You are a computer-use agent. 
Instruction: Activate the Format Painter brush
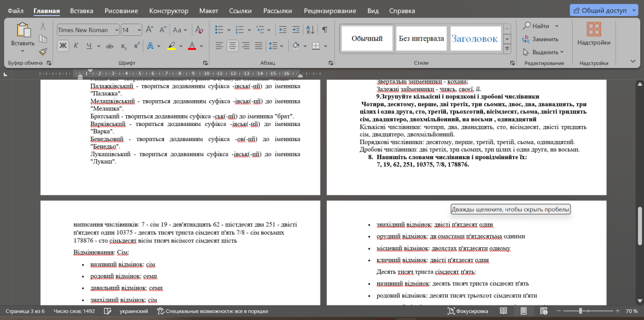43,51
